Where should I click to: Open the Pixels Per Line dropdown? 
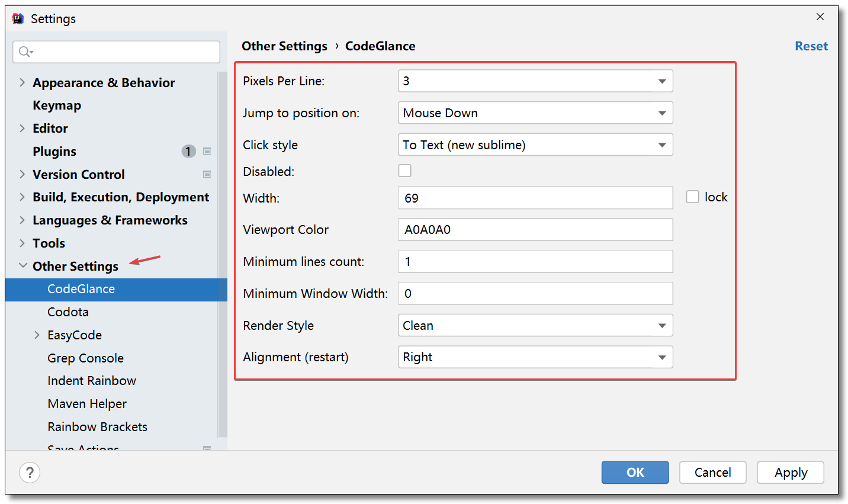point(535,81)
